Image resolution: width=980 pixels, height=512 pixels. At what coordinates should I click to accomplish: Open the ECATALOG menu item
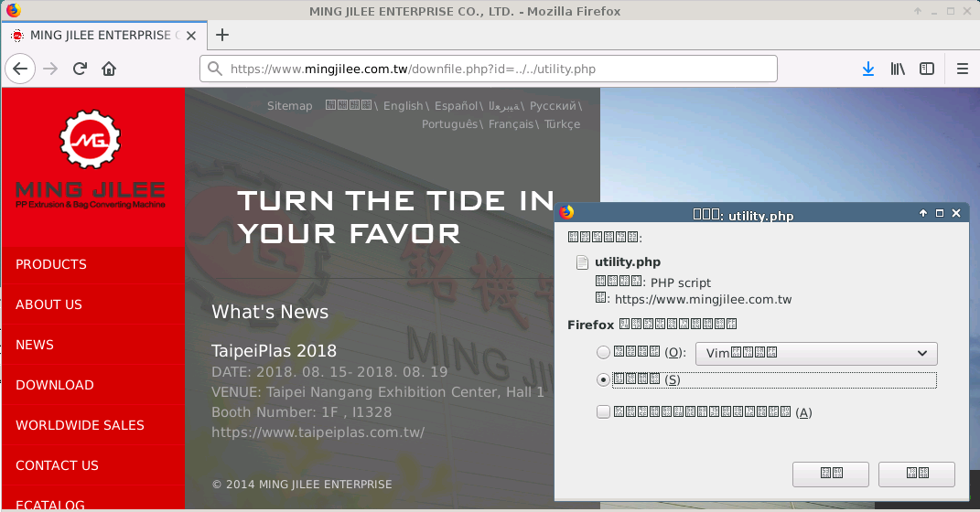(50, 505)
